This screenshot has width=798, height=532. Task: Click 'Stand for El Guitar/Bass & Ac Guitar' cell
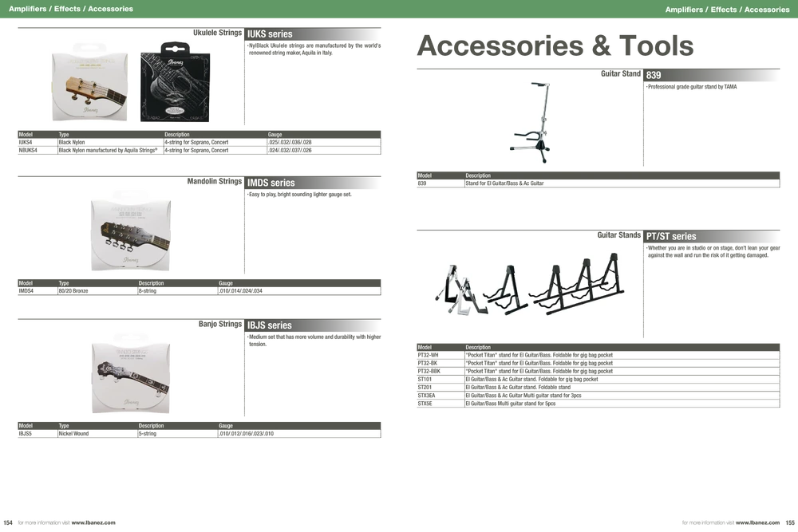coord(622,183)
